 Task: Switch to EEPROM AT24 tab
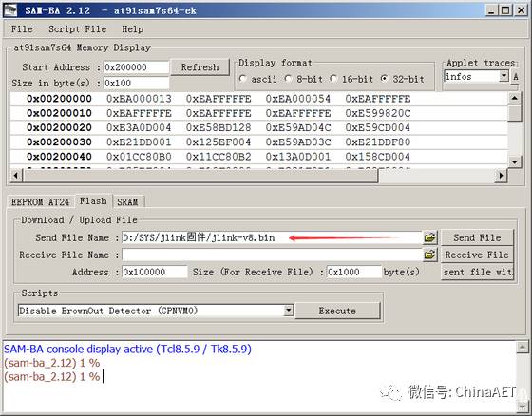tap(40, 202)
